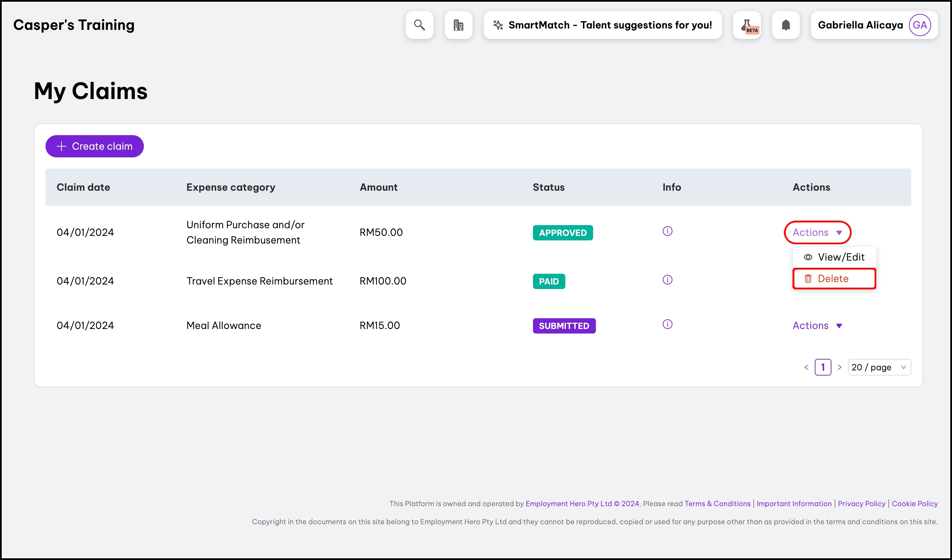952x560 pixels.
Task: Choose Delete from the actions menu
Action: pyautogui.click(x=834, y=279)
